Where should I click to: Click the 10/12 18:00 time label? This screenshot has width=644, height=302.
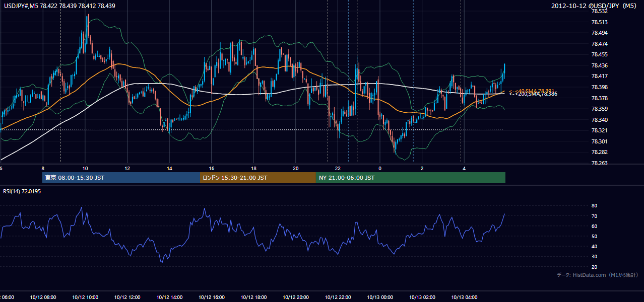click(253, 297)
